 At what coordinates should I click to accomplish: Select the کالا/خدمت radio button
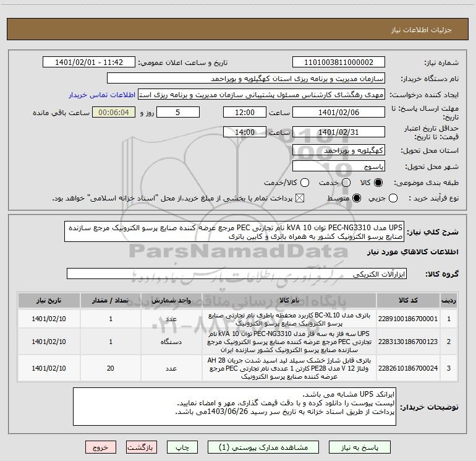click(x=305, y=183)
